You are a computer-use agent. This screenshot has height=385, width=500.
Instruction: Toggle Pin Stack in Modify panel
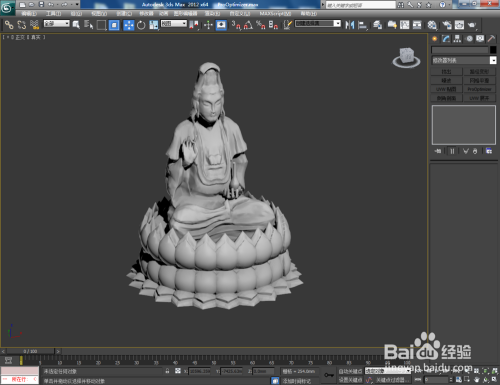(x=438, y=151)
